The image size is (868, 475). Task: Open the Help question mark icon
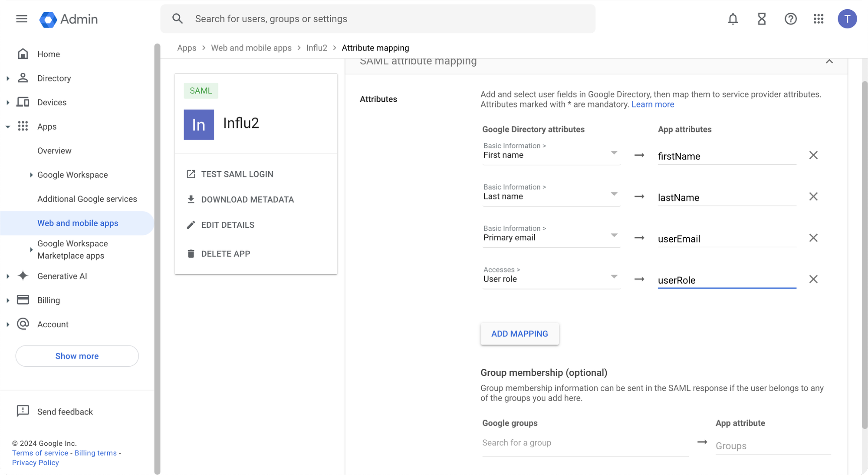(790, 19)
